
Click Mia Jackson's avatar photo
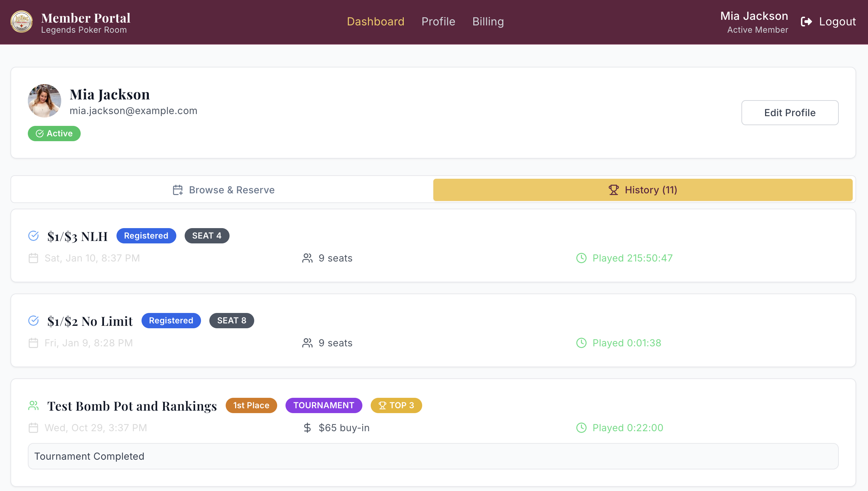click(x=45, y=101)
